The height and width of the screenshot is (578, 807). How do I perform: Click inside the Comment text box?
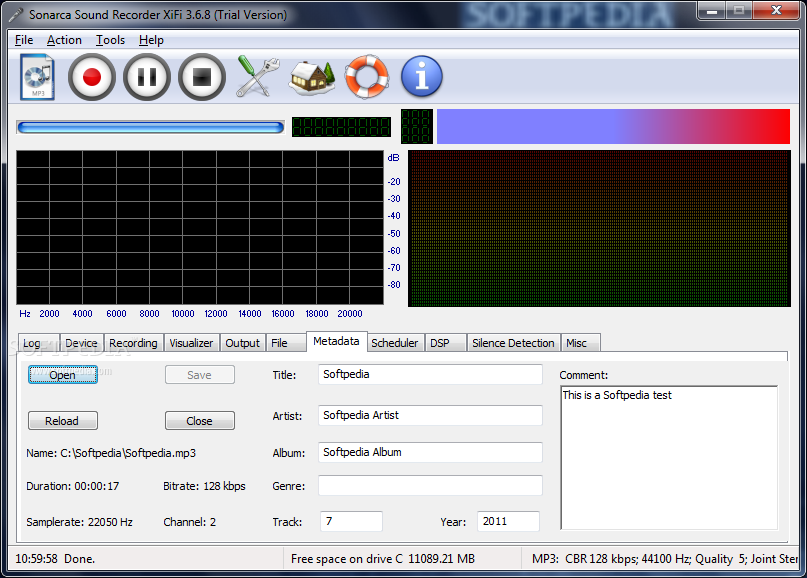[x=669, y=458]
